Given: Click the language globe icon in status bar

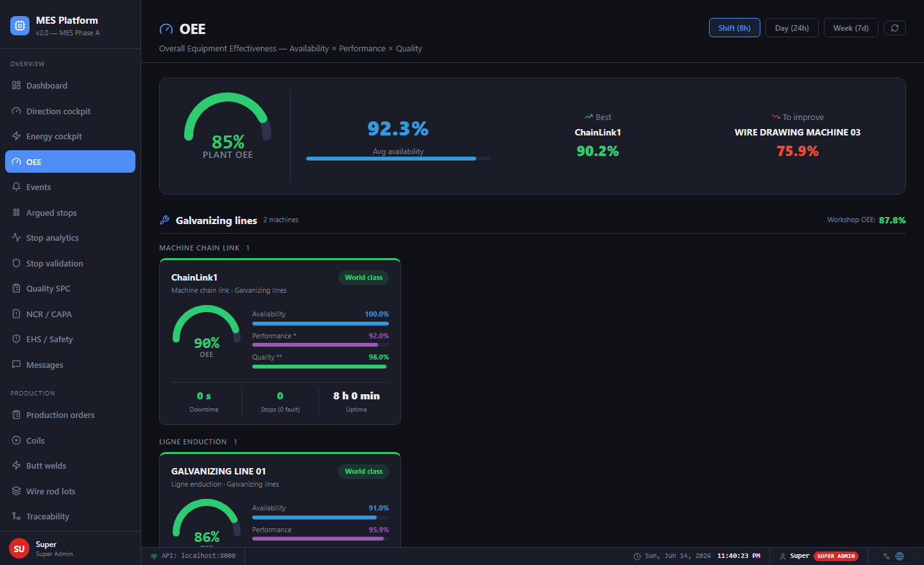Looking at the screenshot, I should [x=900, y=556].
